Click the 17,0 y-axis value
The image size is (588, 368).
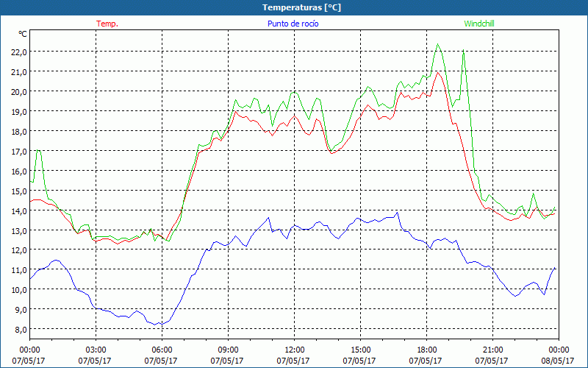(x=18, y=152)
